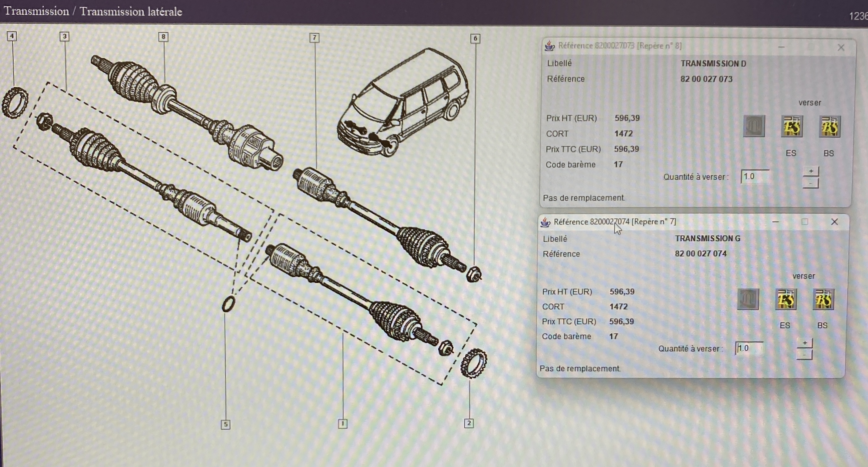Click the grey basket icon in Repère 7 window
Screen dimensions: 868x467
[x=748, y=299]
